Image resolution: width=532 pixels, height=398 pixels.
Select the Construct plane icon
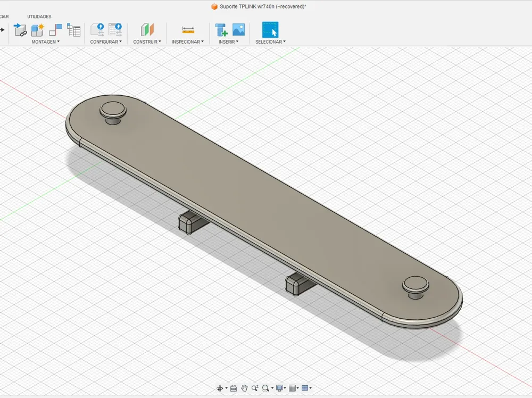point(147,30)
